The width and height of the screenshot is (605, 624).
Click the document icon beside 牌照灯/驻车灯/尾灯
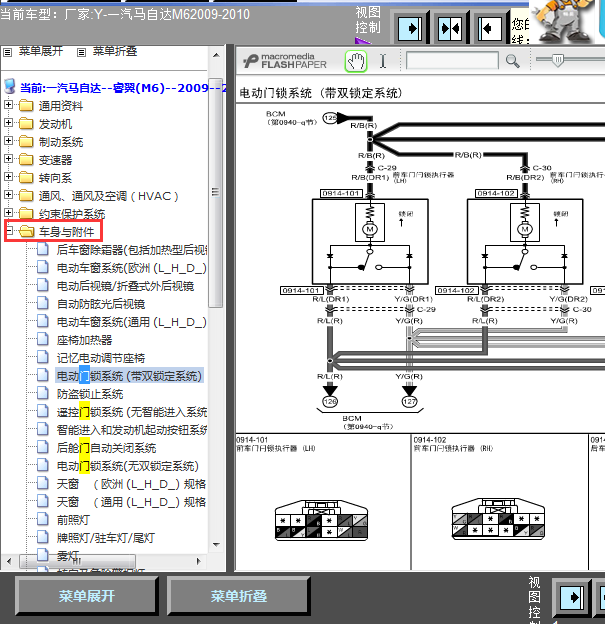click(x=43, y=537)
